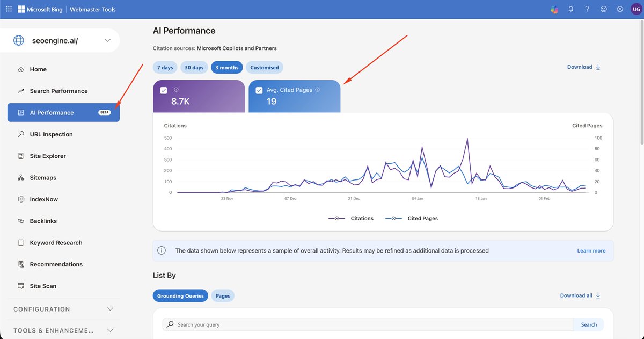Select the 7 days range
The image size is (644, 339).
pyautogui.click(x=165, y=68)
